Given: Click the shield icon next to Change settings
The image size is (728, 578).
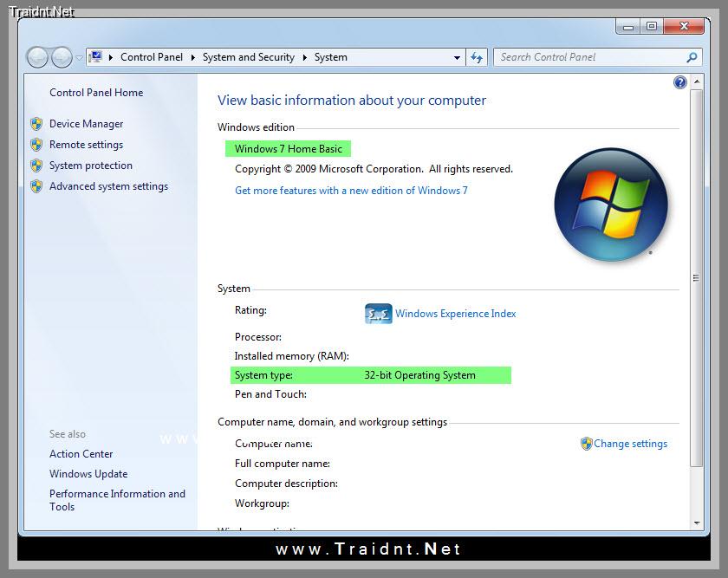Looking at the screenshot, I should click(x=587, y=444).
